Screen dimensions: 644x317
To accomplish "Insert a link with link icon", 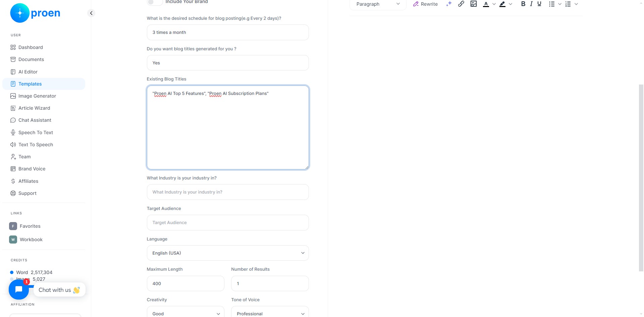I will [461, 4].
